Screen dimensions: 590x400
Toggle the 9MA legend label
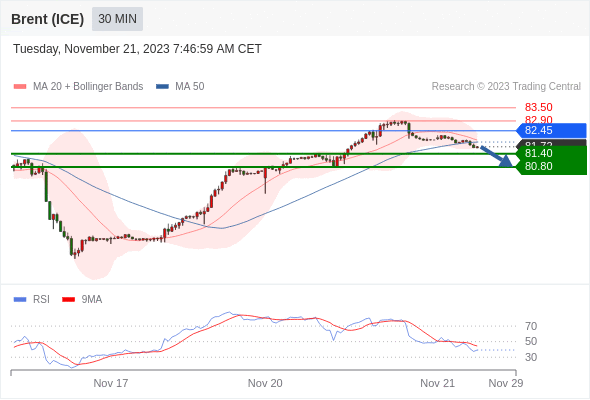click(92, 300)
